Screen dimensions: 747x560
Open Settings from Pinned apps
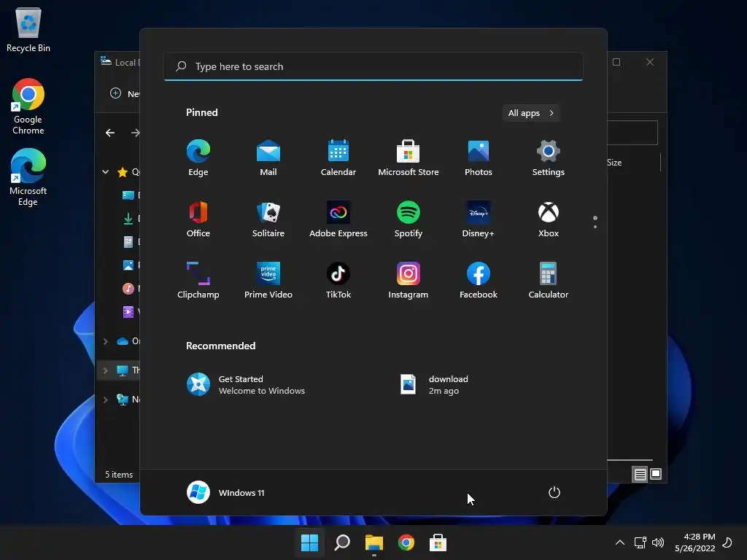(x=549, y=158)
